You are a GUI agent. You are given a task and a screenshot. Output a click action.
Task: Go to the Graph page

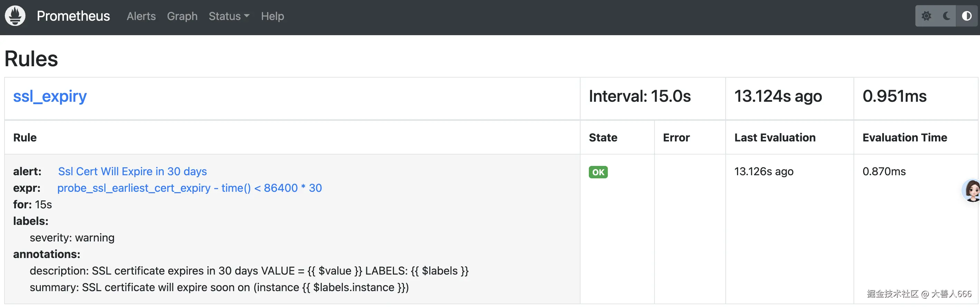tap(182, 16)
